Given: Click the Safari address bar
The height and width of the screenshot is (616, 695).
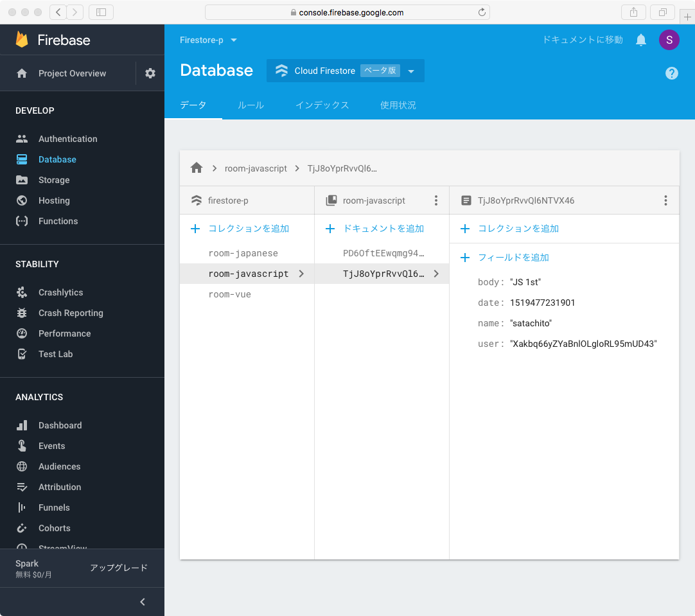Looking at the screenshot, I should coord(347,12).
